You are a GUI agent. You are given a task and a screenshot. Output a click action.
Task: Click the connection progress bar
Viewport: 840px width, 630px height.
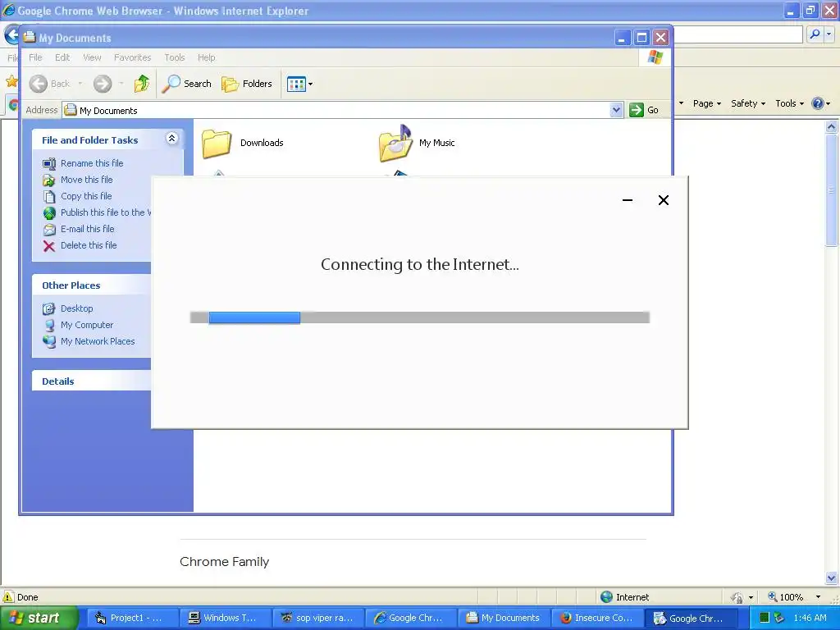click(x=420, y=317)
